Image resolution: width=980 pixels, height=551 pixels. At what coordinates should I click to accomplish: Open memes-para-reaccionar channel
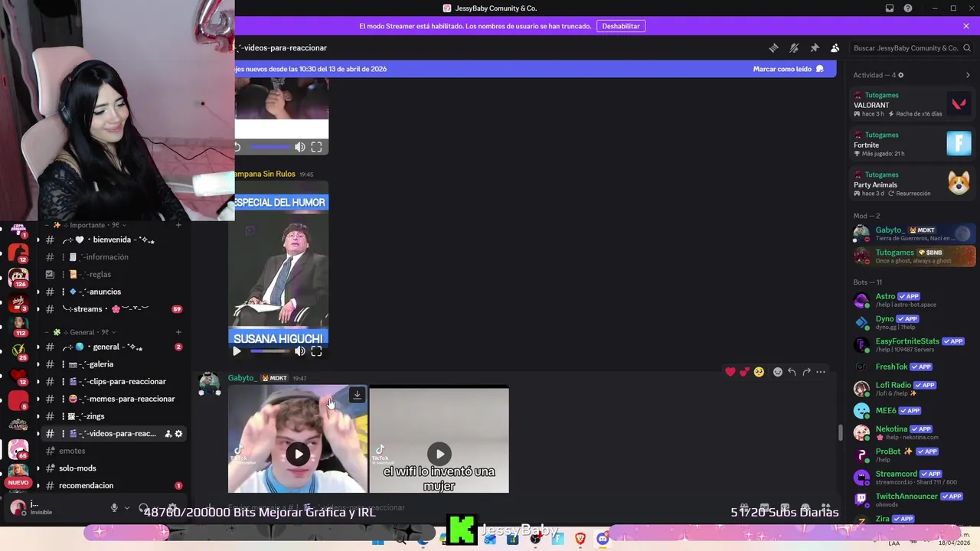click(113, 399)
